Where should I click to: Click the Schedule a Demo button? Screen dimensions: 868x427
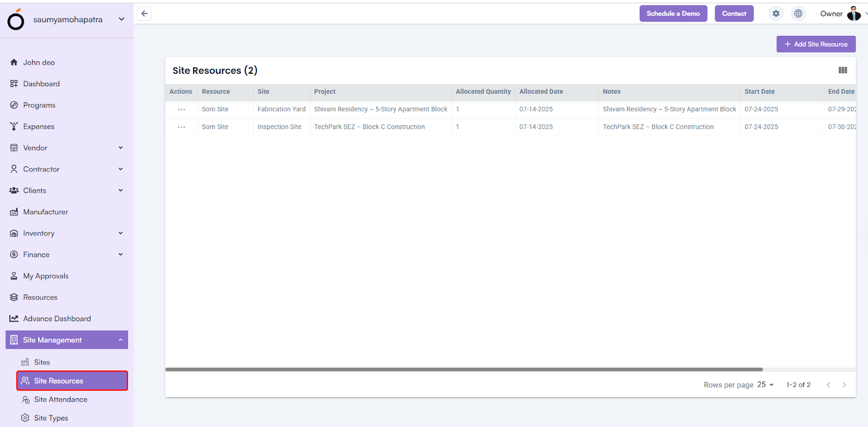click(x=673, y=14)
